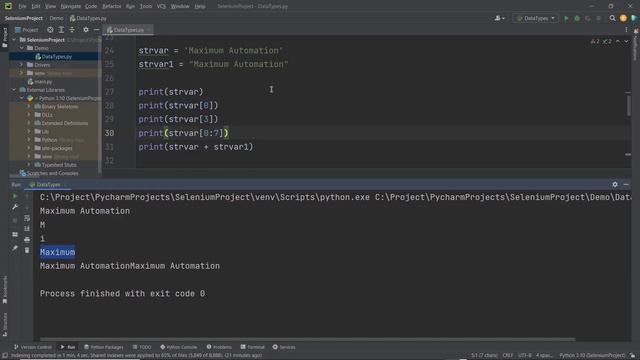Open Python Packages tool window

(x=104, y=347)
